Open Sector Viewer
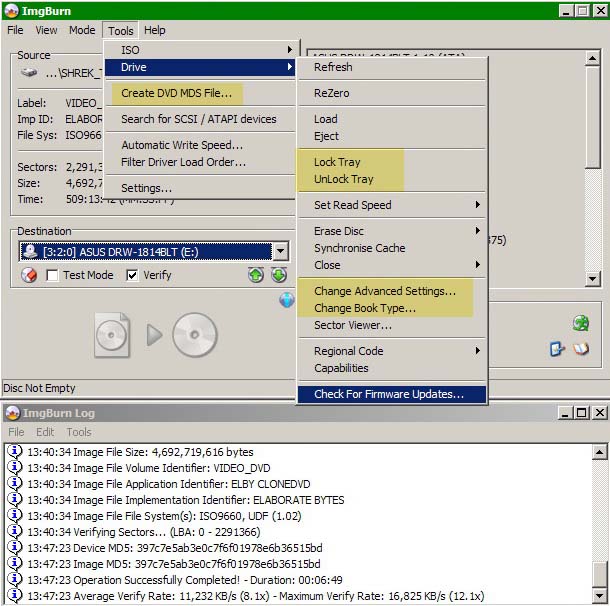 [392, 325]
